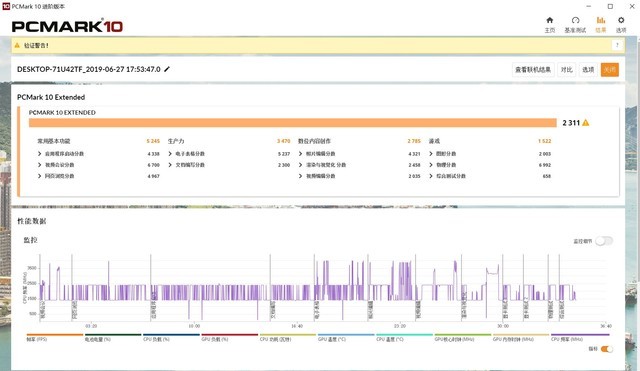
Task: Click the orange PCMark 10 Extended score bar
Action: point(293,123)
